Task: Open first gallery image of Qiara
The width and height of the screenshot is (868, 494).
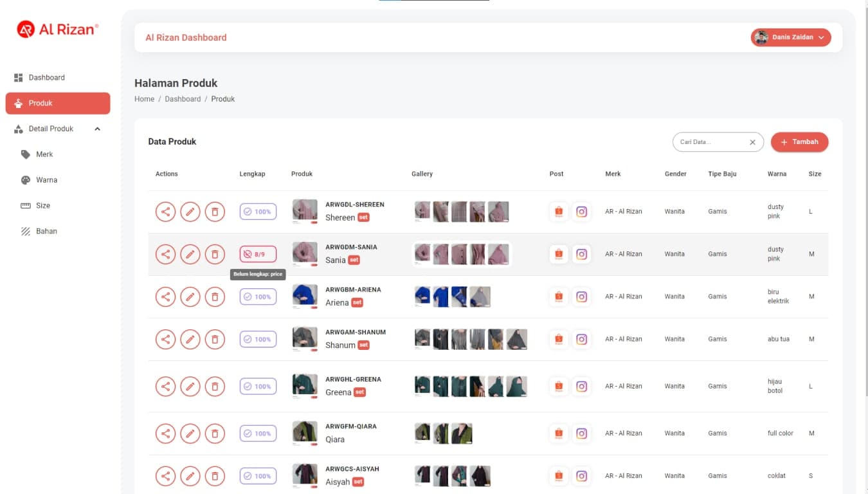Action: point(422,433)
